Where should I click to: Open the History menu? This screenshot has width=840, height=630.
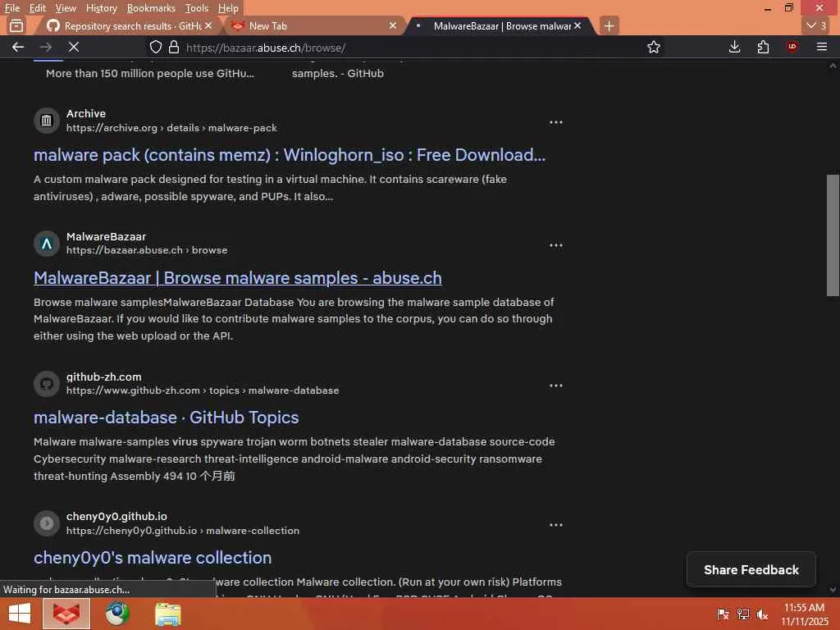click(101, 8)
